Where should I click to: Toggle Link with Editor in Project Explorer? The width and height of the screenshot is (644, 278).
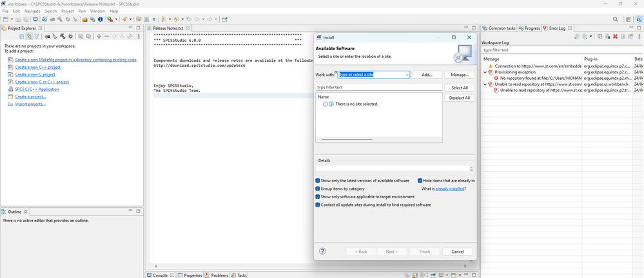[x=29, y=37]
